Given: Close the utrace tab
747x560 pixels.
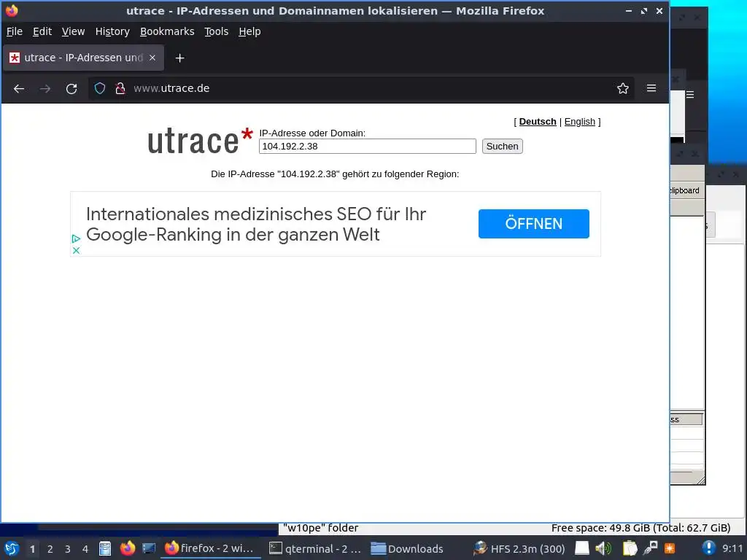Looking at the screenshot, I should point(152,58).
